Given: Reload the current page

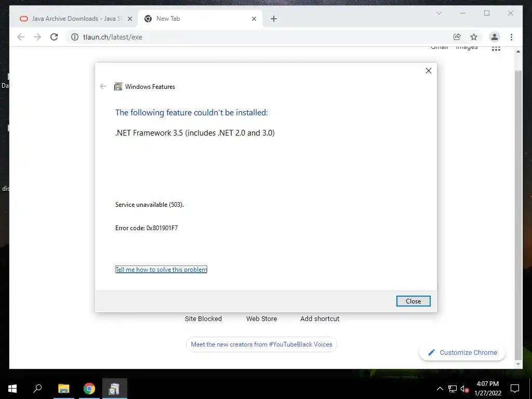Looking at the screenshot, I should pyautogui.click(x=54, y=37).
